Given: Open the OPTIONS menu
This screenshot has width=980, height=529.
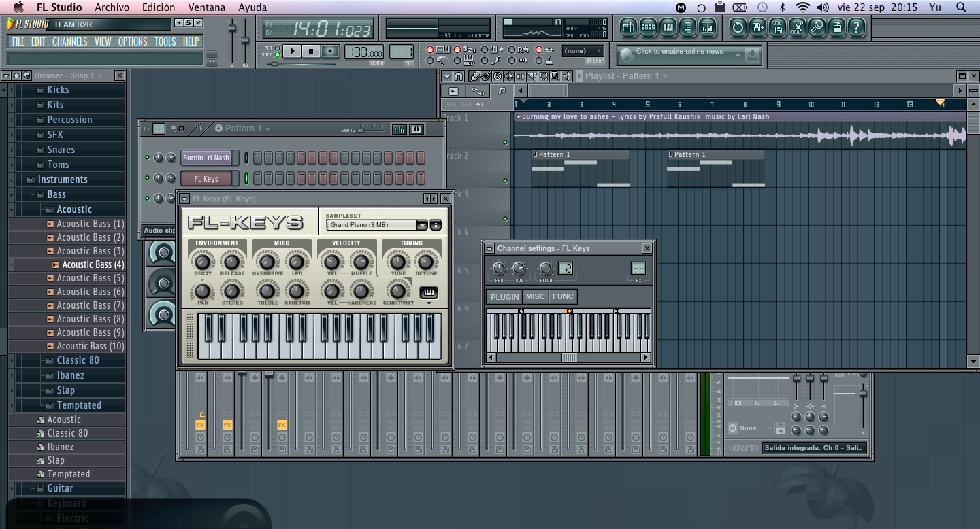Looking at the screenshot, I should tap(133, 41).
